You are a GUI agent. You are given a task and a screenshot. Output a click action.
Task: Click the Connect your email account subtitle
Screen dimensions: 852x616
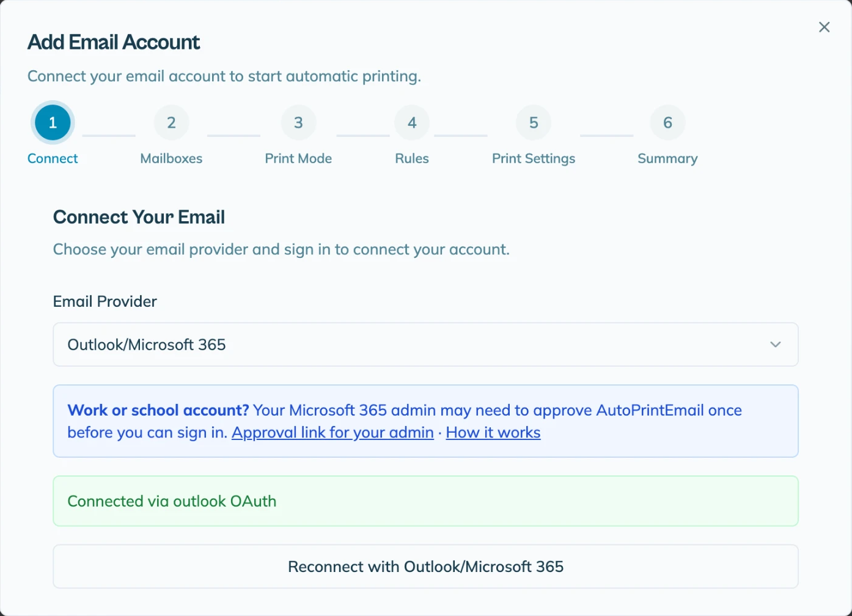pos(224,76)
